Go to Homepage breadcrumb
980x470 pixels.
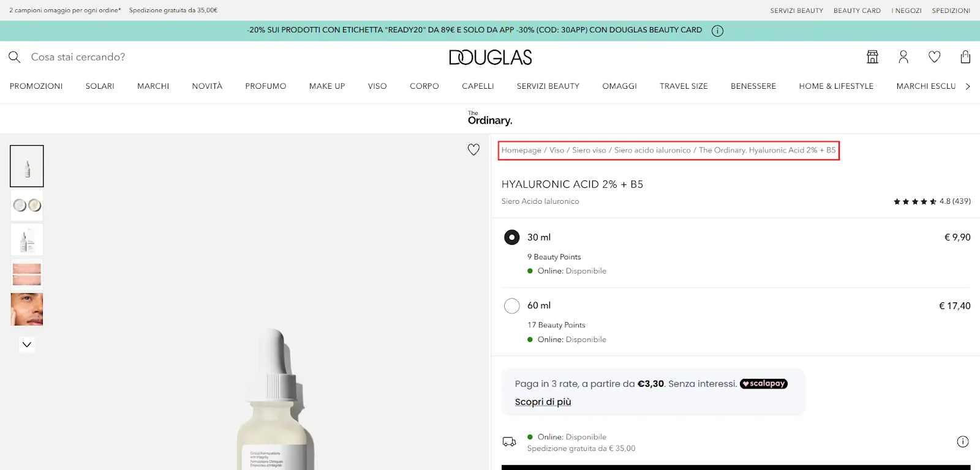pos(521,150)
